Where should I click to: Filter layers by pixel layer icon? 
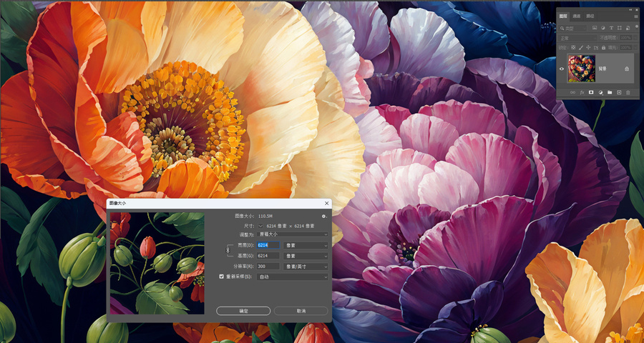point(595,28)
